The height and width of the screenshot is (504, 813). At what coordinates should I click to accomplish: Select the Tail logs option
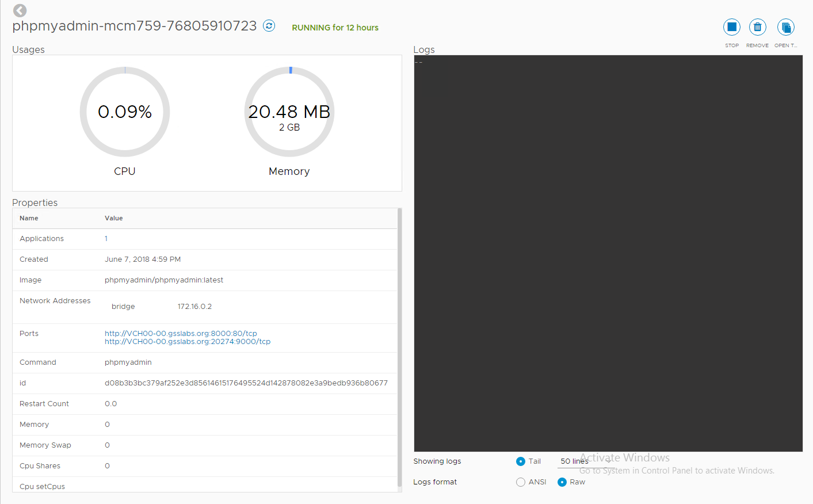(x=521, y=461)
